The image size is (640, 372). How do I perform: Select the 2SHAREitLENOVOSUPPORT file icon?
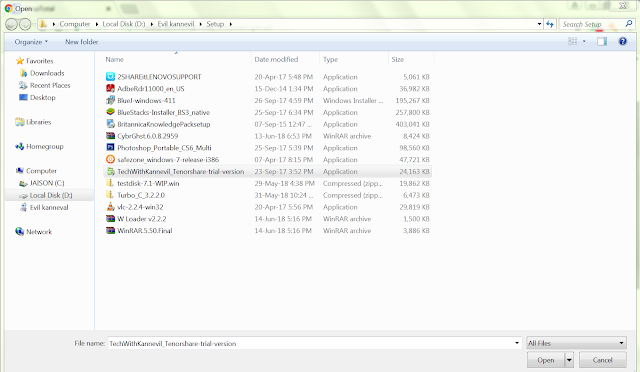110,77
